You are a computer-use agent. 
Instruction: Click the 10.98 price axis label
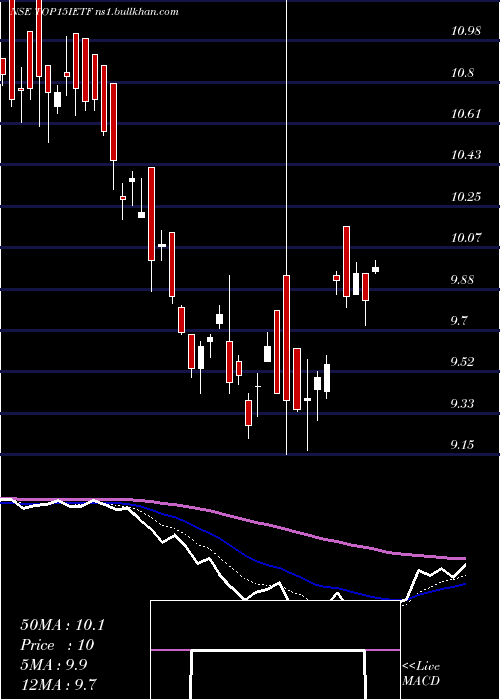click(466, 31)
